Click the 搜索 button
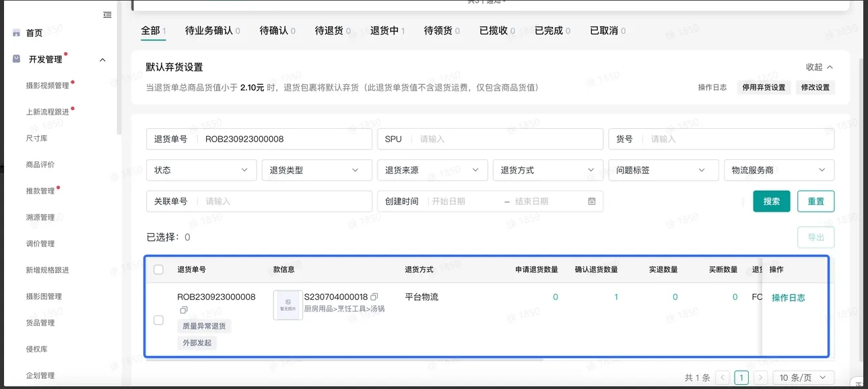868x389 pixels. point(772,201)
